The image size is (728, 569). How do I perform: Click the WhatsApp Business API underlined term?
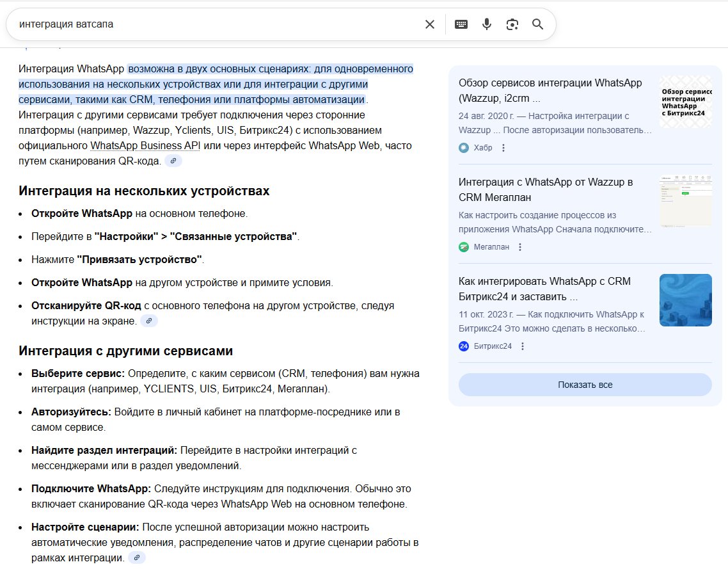146,145
